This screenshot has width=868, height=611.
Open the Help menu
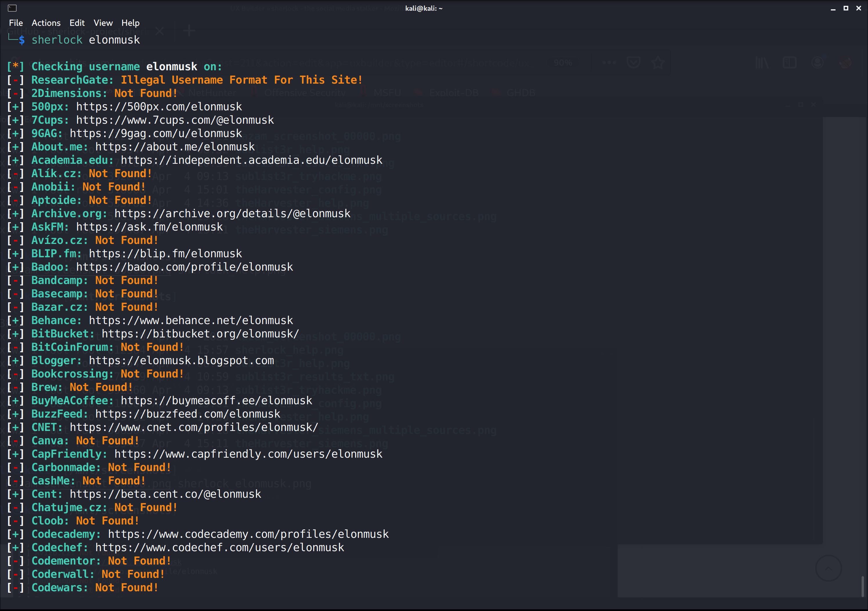click(x=130, y=23)
